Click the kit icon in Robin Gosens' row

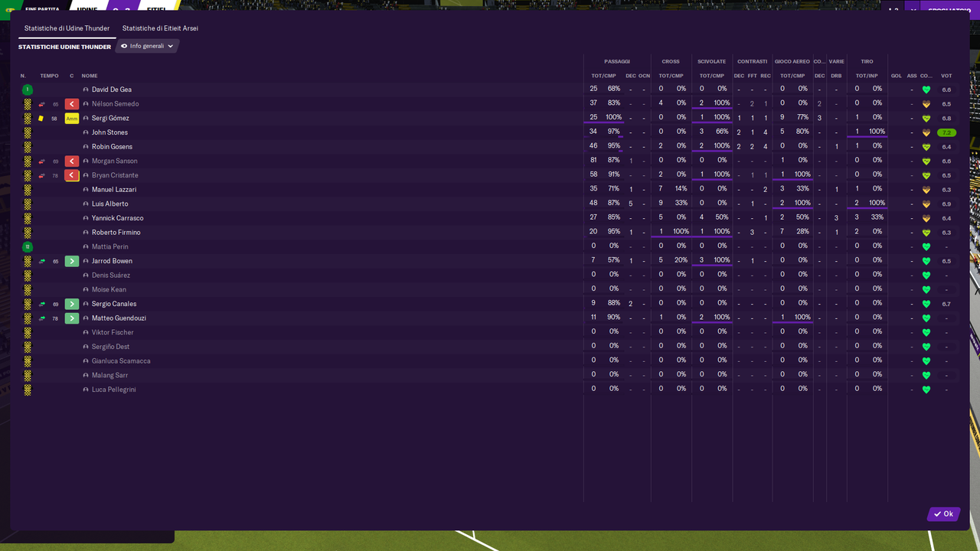coord(28,147)
